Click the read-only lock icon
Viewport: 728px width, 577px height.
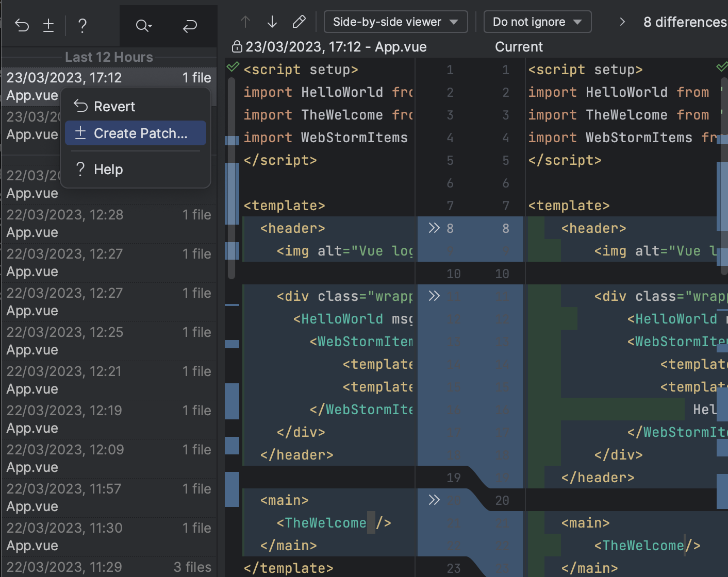point(237,47)
